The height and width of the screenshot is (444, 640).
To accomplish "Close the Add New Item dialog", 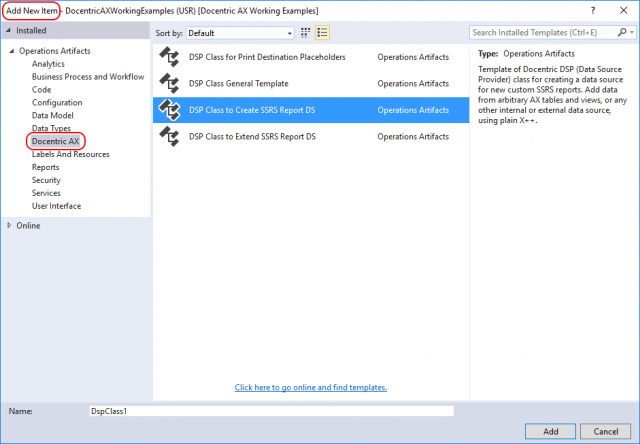I will pos(624,11).
